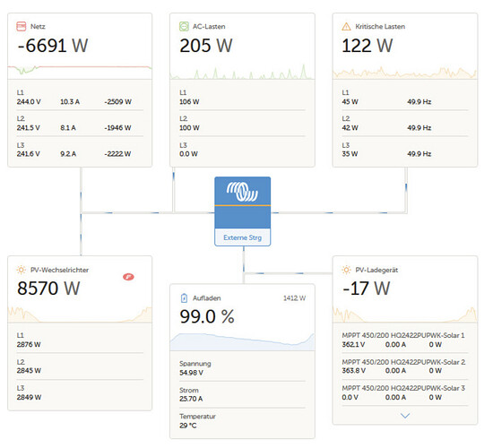Click the 99.0 % battery charge value

[207, 316]
